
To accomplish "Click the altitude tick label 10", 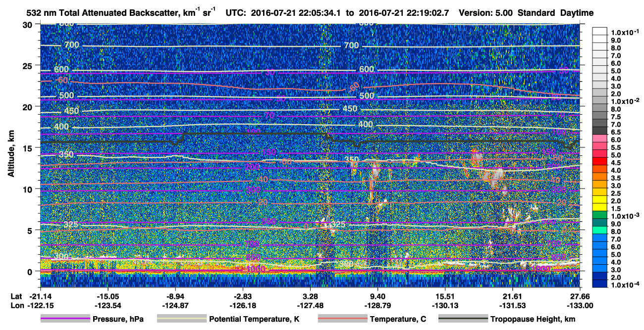I will (x=29, y=189).
